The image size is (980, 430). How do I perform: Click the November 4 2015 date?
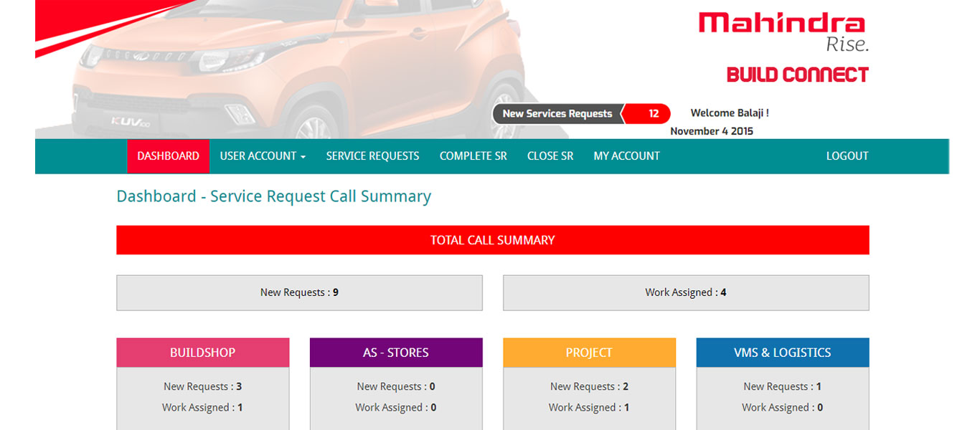point(712,131)
